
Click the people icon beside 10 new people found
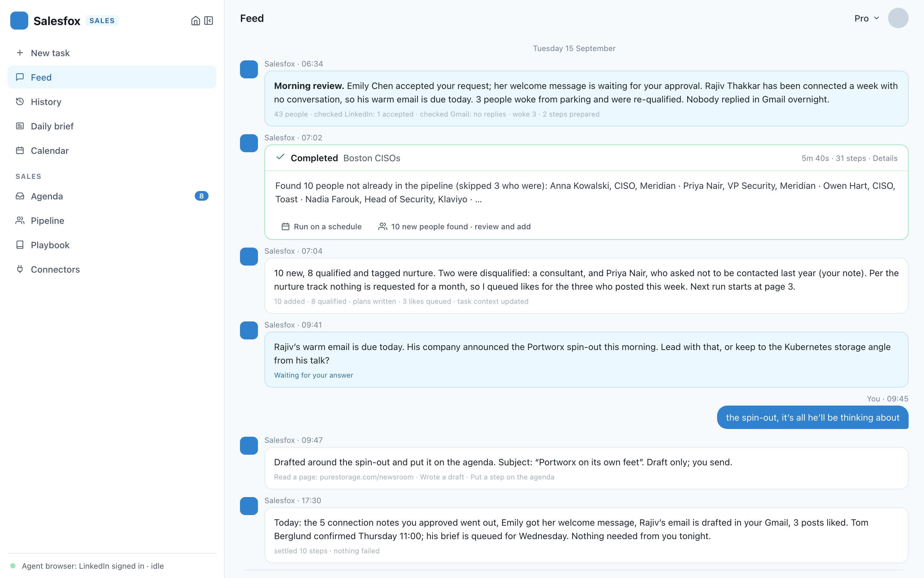coord(382,227)
